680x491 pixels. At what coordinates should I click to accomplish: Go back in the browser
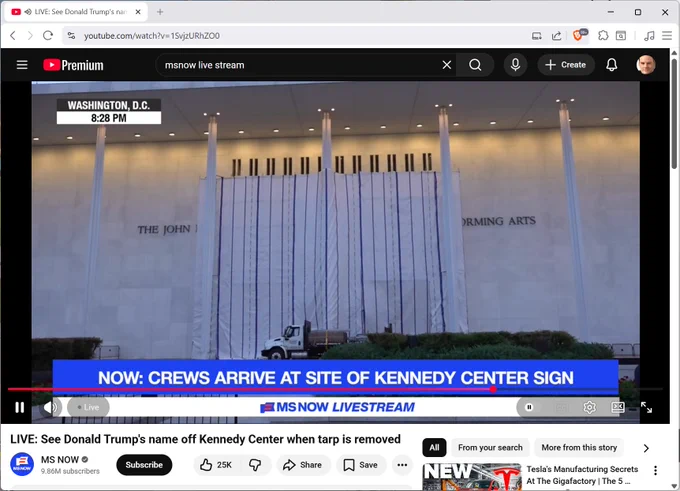(x=13, y=36)
